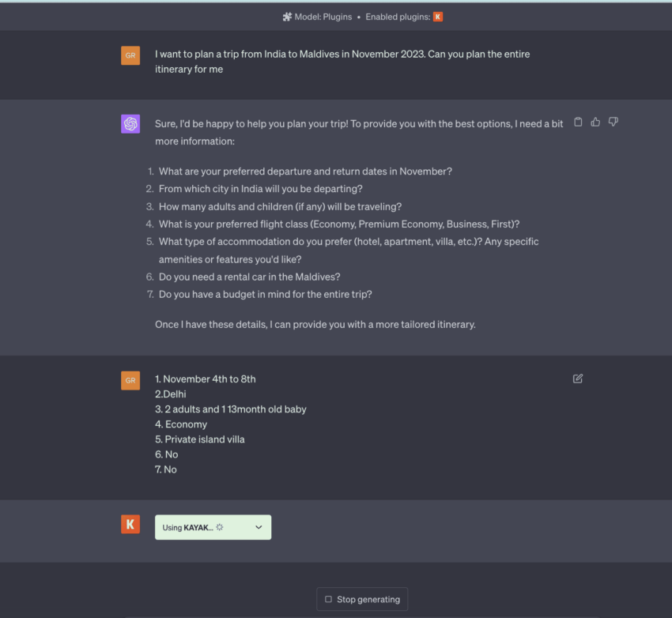
Task: Copy the assistant's response with clipboard icon
Action: (578, 122)
